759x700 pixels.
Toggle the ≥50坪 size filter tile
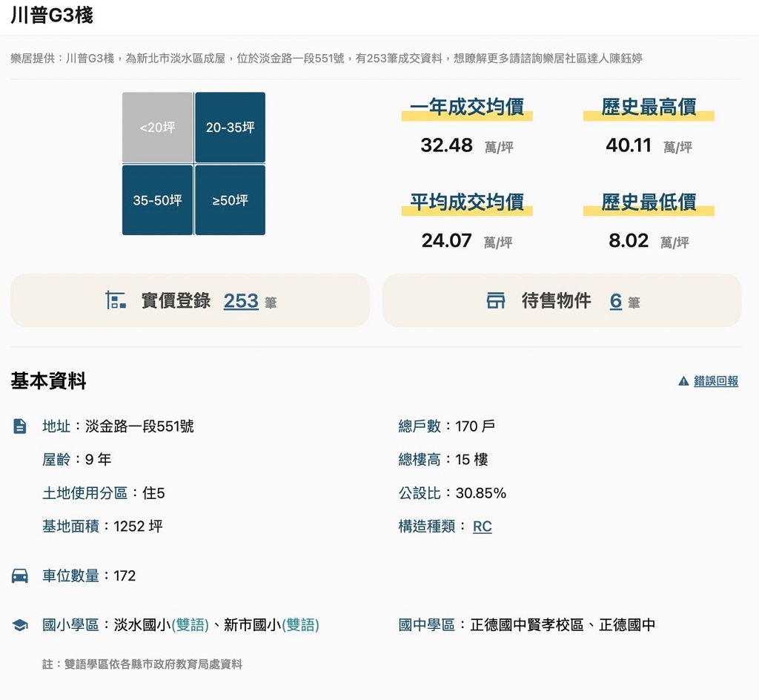(x=230, y=200)
